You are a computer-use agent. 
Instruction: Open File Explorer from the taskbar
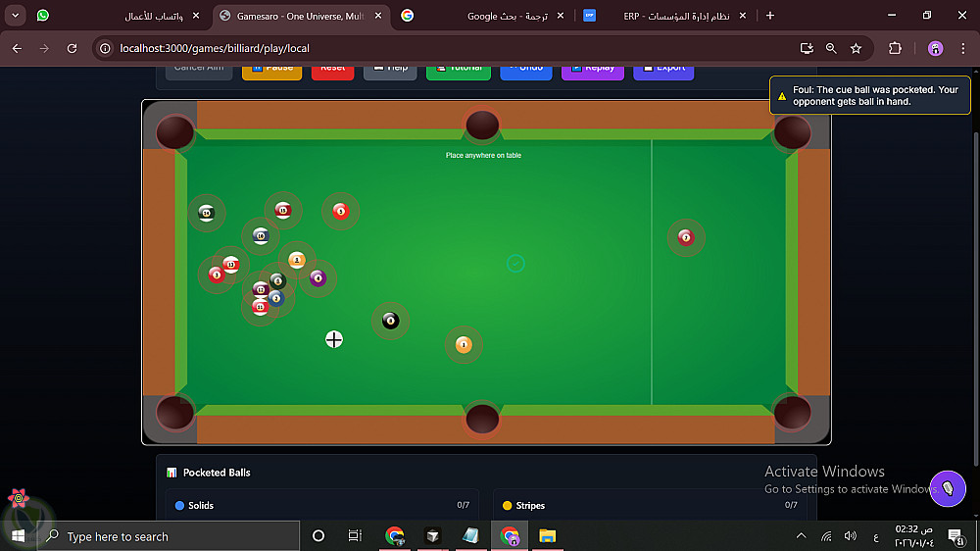pyautogui.click(x=548, y=536)
